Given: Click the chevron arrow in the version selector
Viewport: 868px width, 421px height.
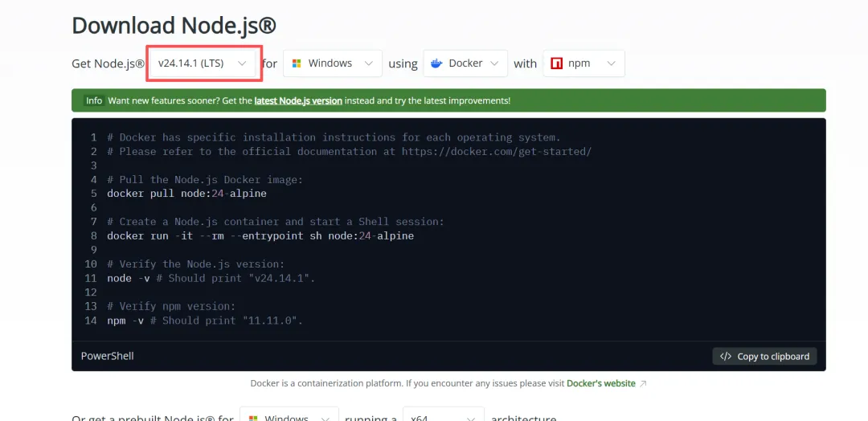Looking at the screenshot, I should point(242,63).
